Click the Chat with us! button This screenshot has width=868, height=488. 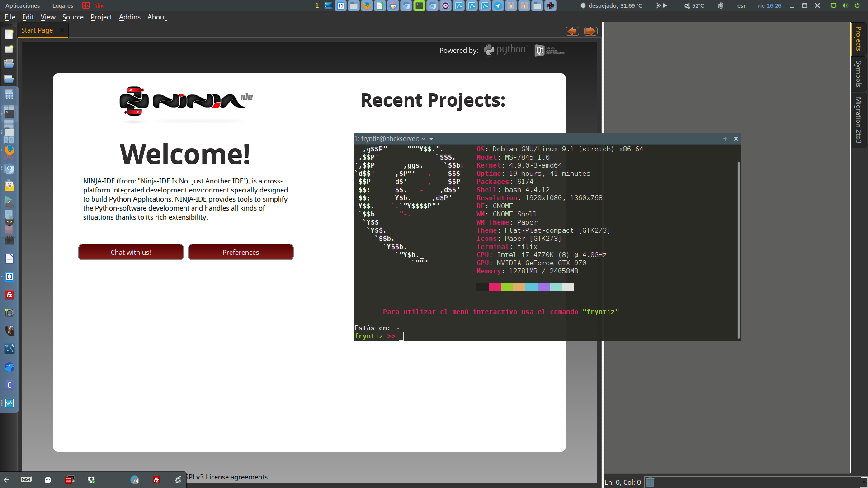(131, 252)
